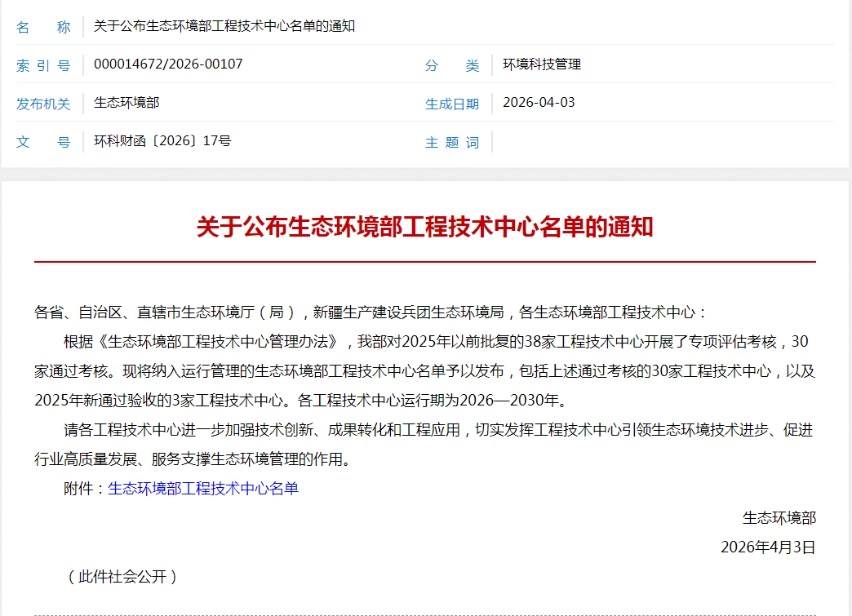Click the 生成日期 field label

pos(452,104)
